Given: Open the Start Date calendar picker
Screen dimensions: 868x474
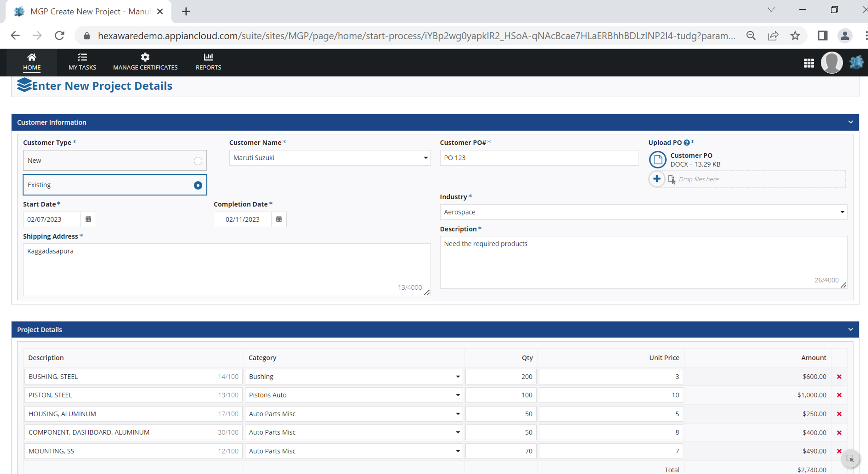Looking at the screenshot, I should point(88,219).
